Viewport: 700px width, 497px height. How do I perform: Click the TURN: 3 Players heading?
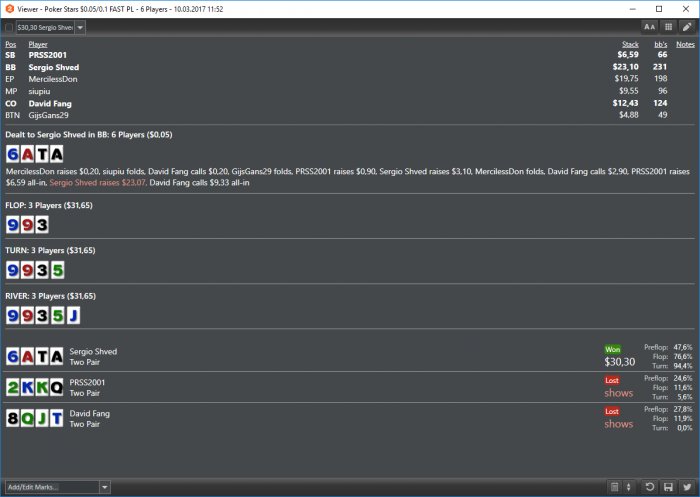tap(50, 251)
